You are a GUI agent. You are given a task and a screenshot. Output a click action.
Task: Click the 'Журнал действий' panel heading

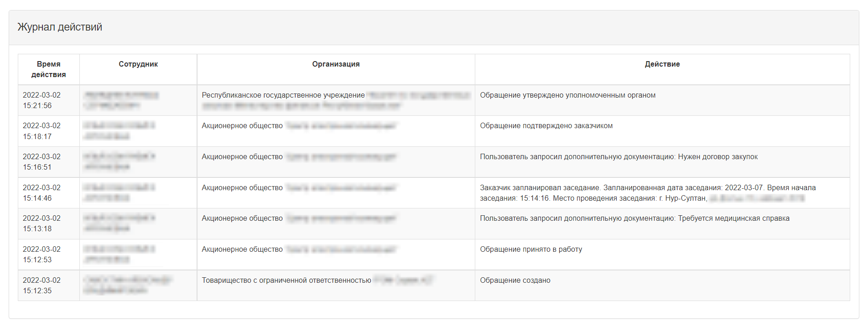coord(60,27)
